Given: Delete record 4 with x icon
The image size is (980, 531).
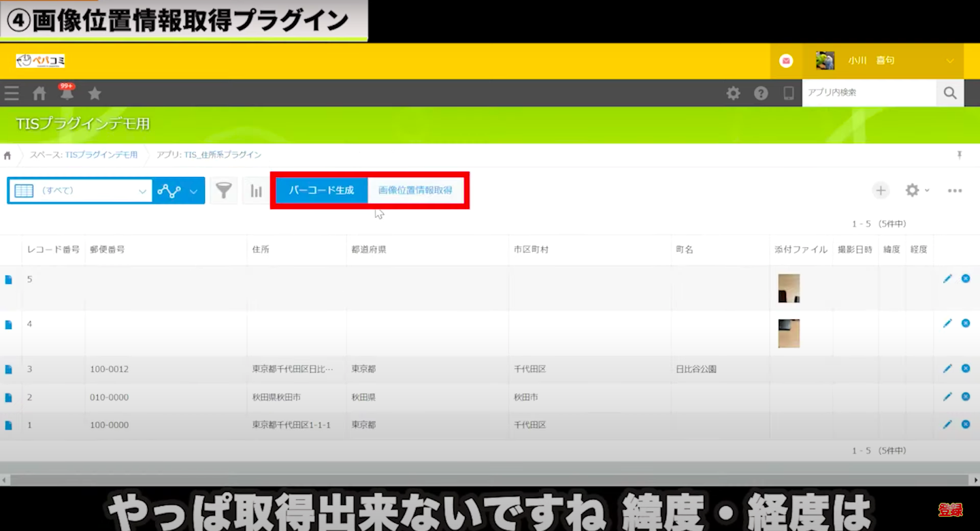Looking at the screenshot, I should (x=966, y=323).
